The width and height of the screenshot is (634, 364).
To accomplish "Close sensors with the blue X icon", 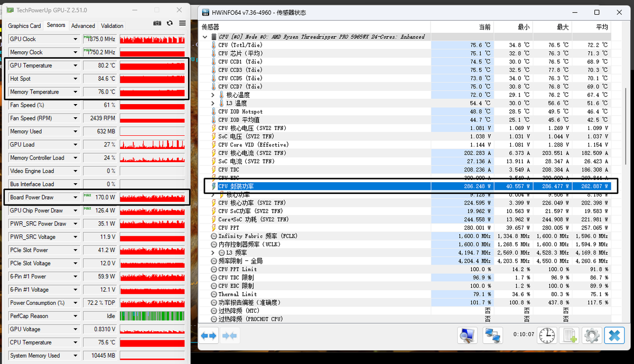I will [x=614, y=335].
